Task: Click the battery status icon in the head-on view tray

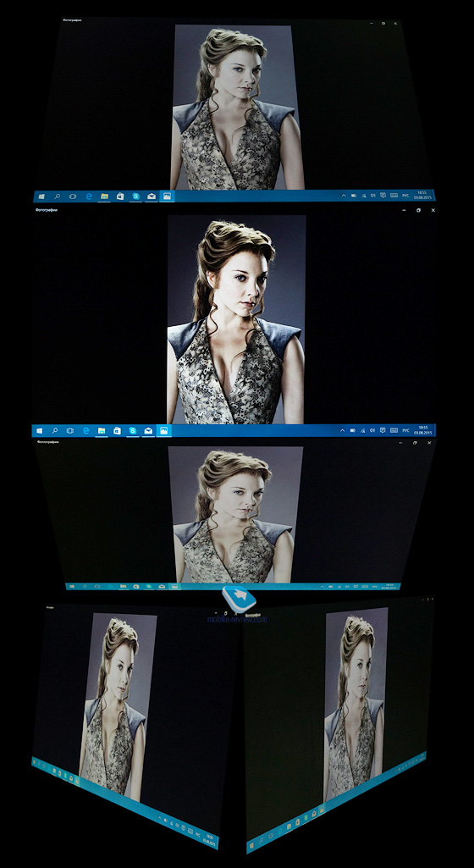Action: (x=353, y=430)
